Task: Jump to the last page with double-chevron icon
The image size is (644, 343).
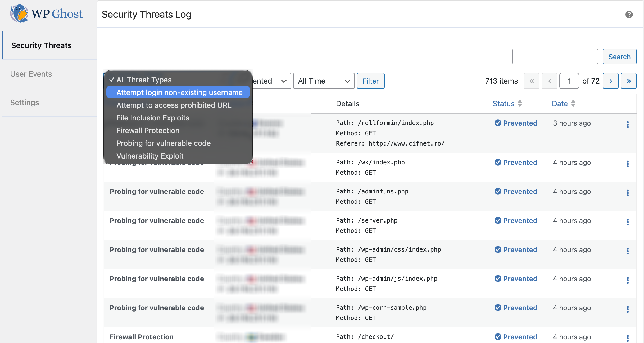Action: point(629,81)
